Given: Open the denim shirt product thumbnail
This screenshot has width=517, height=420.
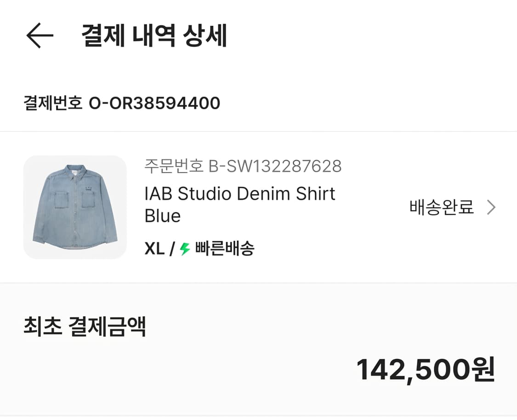Looking at the screenshot, I should pyautogui.click(x=75, y=207).
